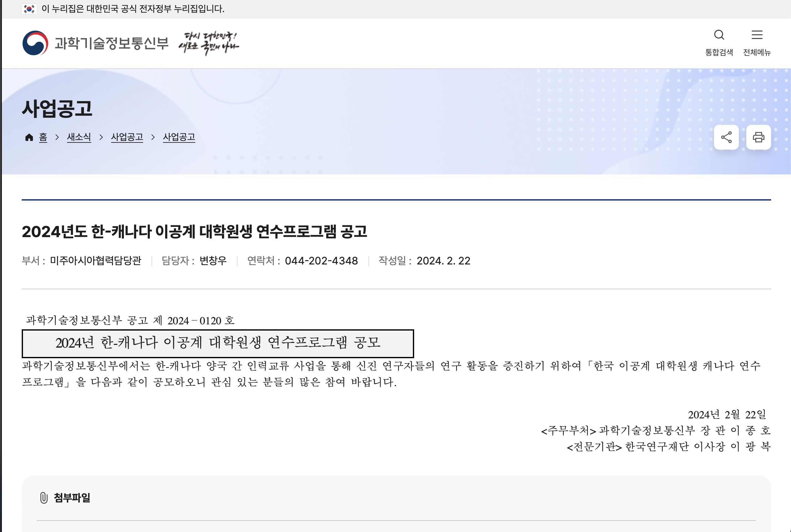Click the 과학기술정보통신부 taegeuk logo
Screen dimensions: 791x532
pos(35,43)
